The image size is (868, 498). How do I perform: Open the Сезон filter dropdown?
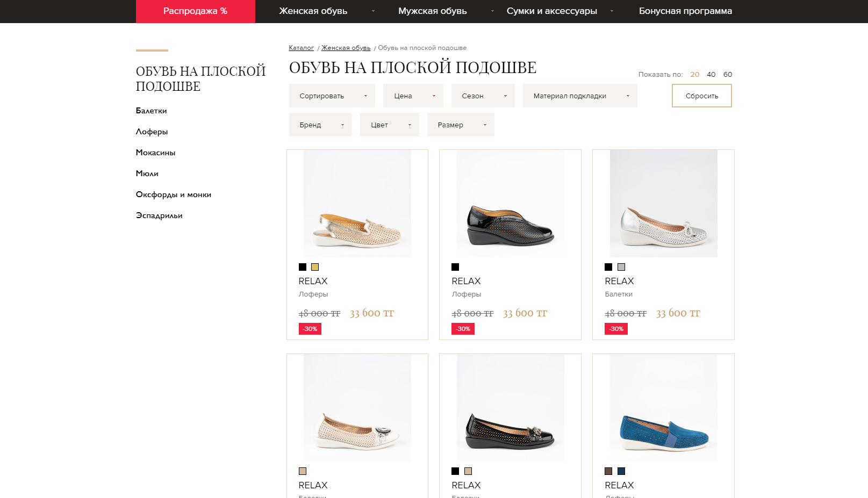tap(483, 96)
